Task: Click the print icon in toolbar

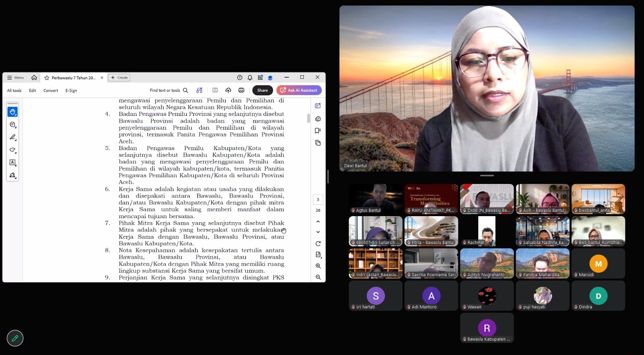Action: coord(241,90)
